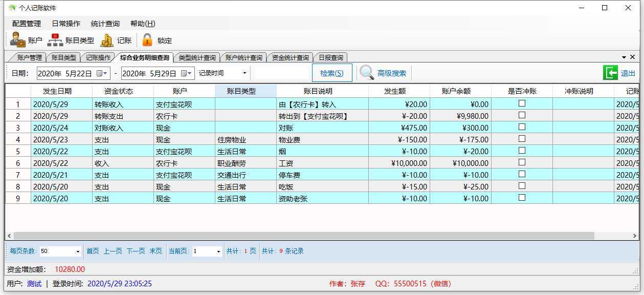This screenshot has width=644, height=295.
Task: Switch to the 类型统计查询 tab
Action: click(197, 57)
